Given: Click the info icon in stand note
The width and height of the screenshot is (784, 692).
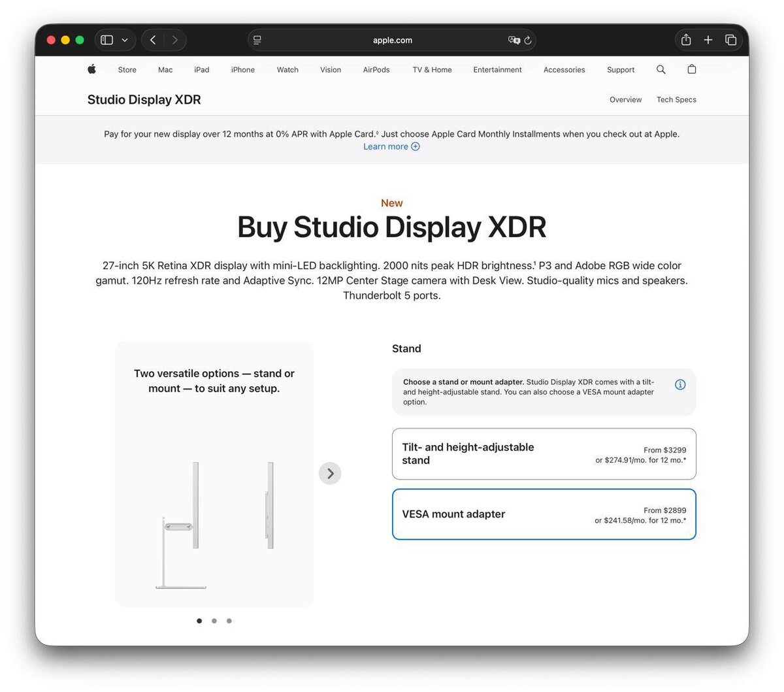Looking at the screenshot, I should tap(680, 385).
